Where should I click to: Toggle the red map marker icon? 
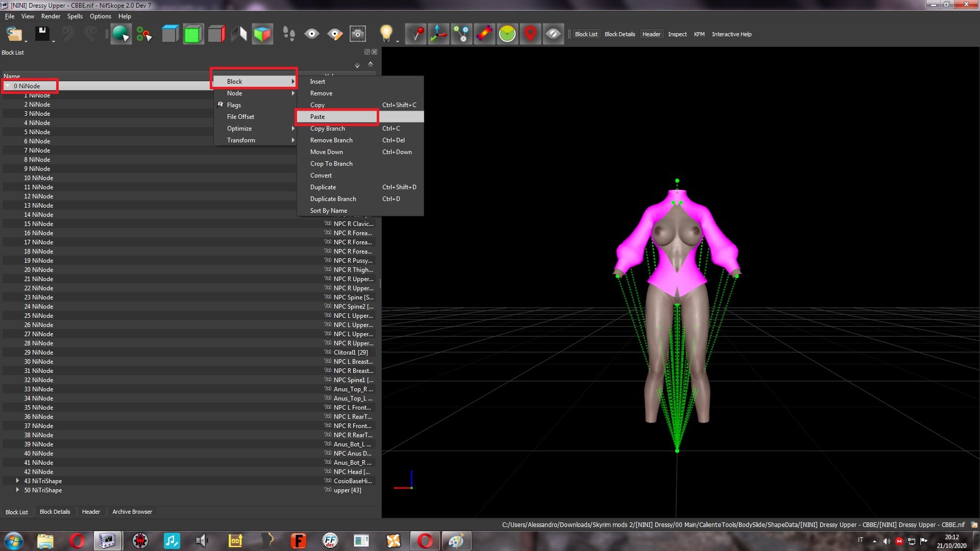pyautogui.click(x=530, y=34)
